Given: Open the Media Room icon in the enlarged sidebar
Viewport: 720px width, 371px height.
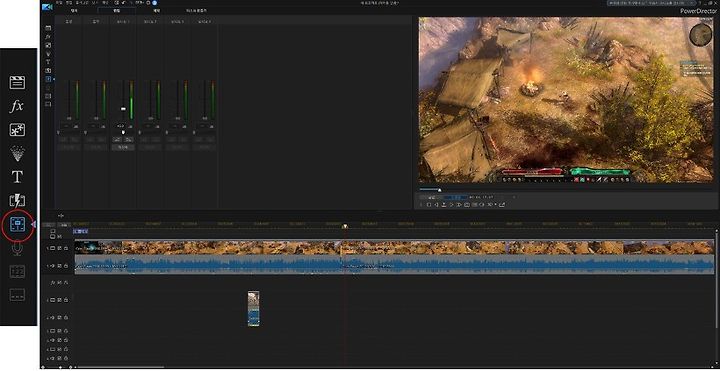Looking at the screenshot, I should pos(17,83).
